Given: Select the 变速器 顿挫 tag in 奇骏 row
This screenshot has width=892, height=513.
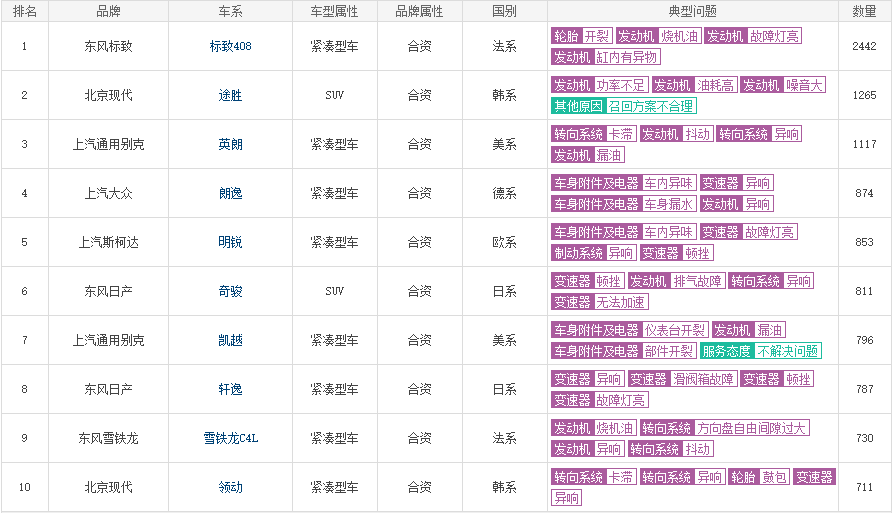Looking at the screenshot, I should click(588, 280).
